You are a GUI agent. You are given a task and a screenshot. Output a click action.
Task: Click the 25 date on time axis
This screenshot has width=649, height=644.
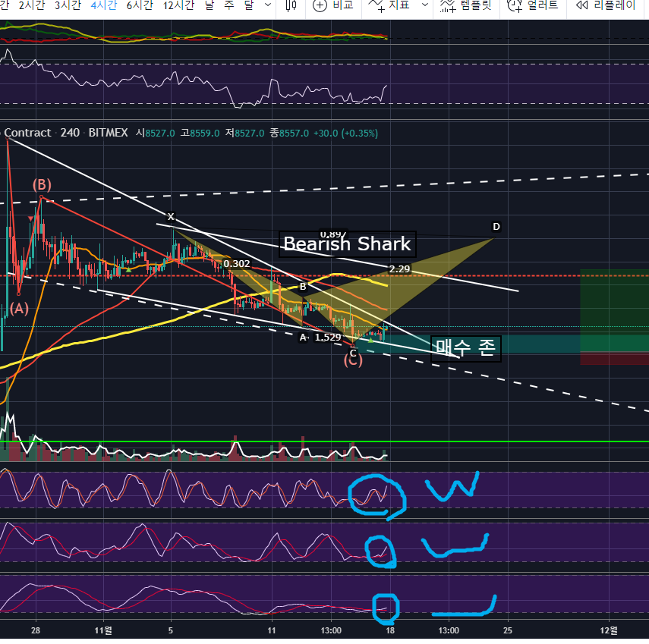tap(508, 630)
